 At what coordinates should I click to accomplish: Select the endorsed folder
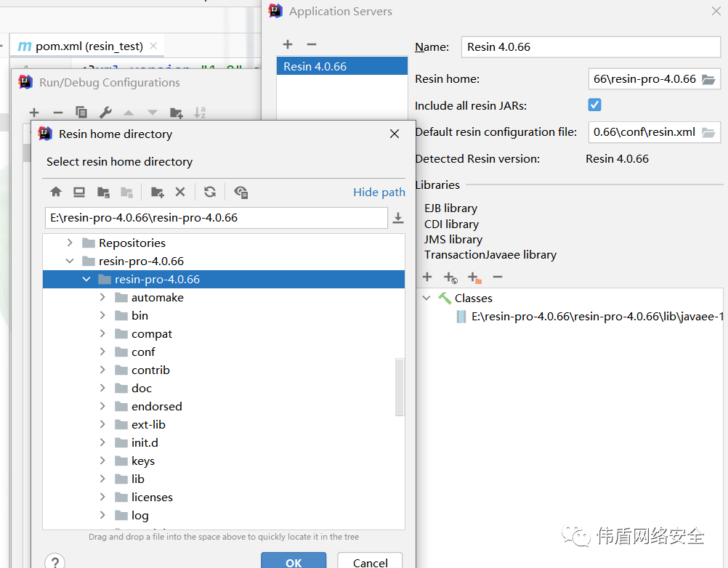(156, 406)
